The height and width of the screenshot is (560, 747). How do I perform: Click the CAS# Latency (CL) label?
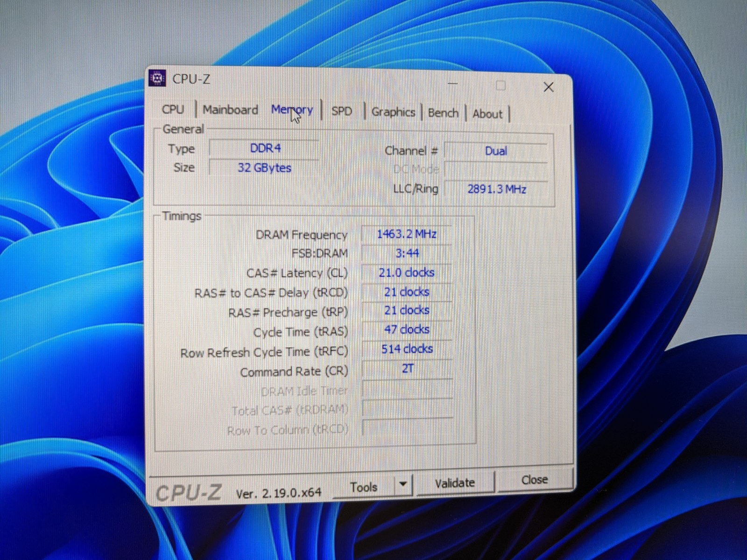click(297, 273)
